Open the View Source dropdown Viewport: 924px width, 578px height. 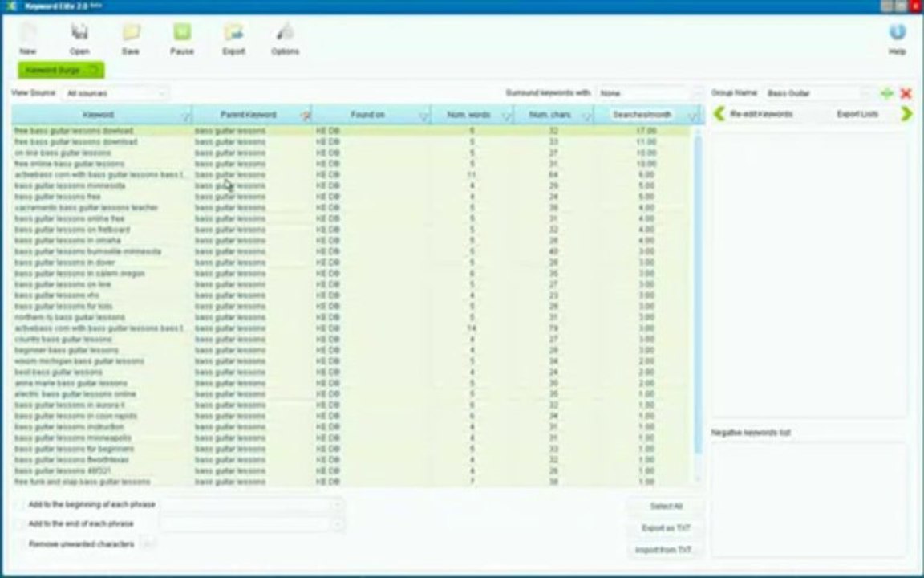(x=115, y=93)
